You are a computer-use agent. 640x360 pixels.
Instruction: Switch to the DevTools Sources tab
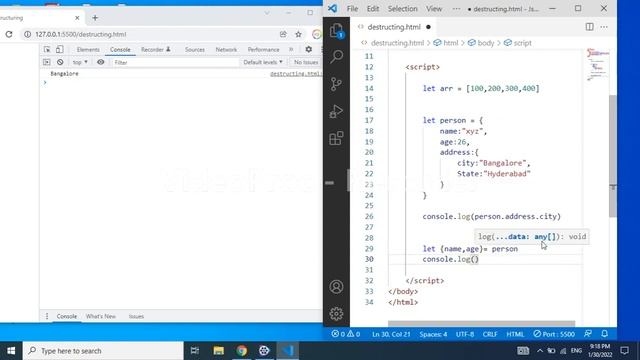click(x=195, y=49)
